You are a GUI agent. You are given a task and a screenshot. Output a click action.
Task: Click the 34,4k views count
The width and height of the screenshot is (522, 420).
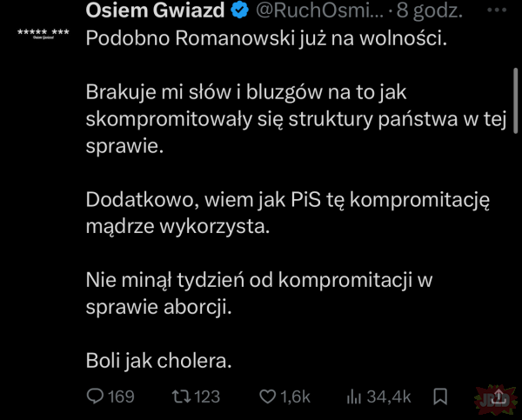click(x=388, y=397)
